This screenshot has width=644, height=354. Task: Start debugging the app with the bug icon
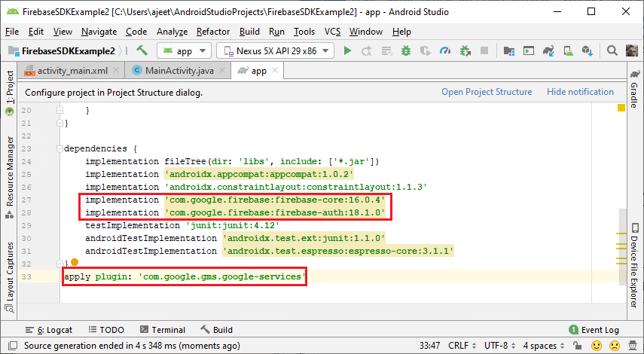click(x=406, y=51)
